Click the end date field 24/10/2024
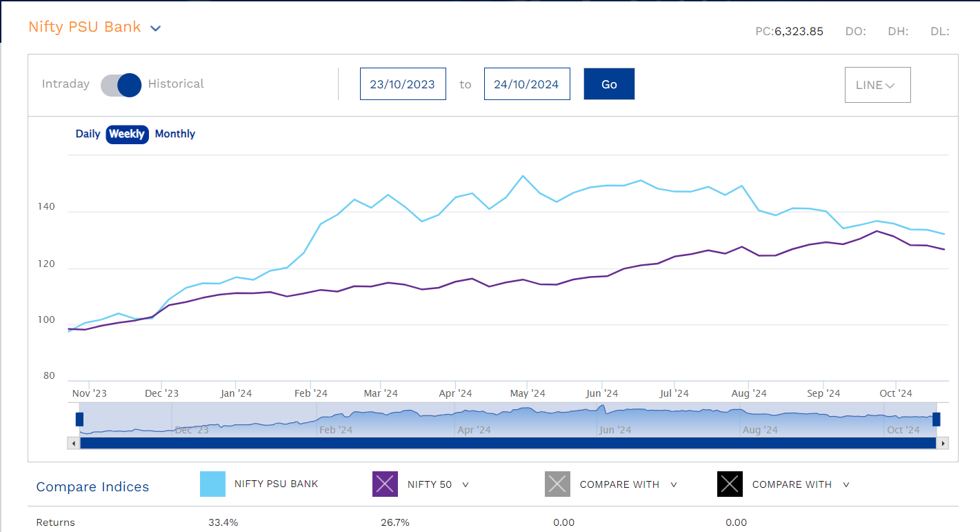 click(x=527, y=84)
